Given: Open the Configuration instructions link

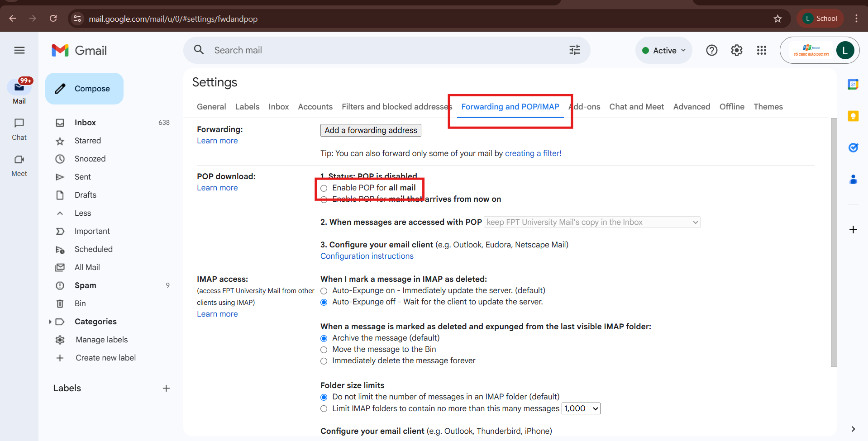Looking at the screenshot, I should pyautogui.click(x=367, y=256).
